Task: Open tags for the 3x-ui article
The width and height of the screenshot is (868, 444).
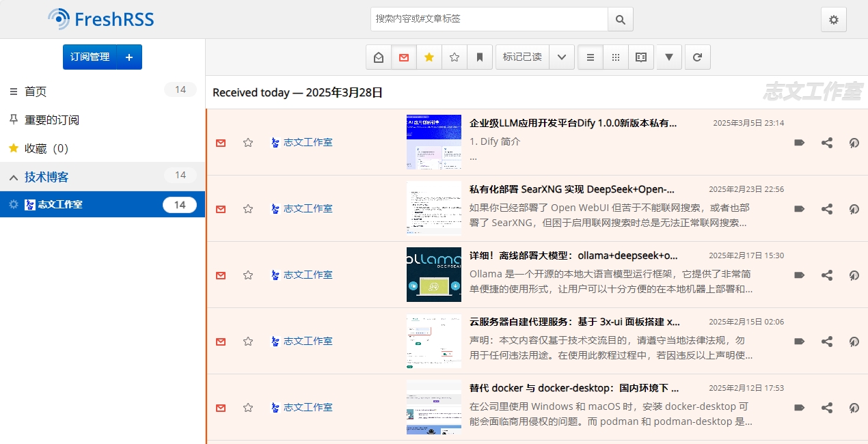Action: pyautogui.click(x=799, y=342)
